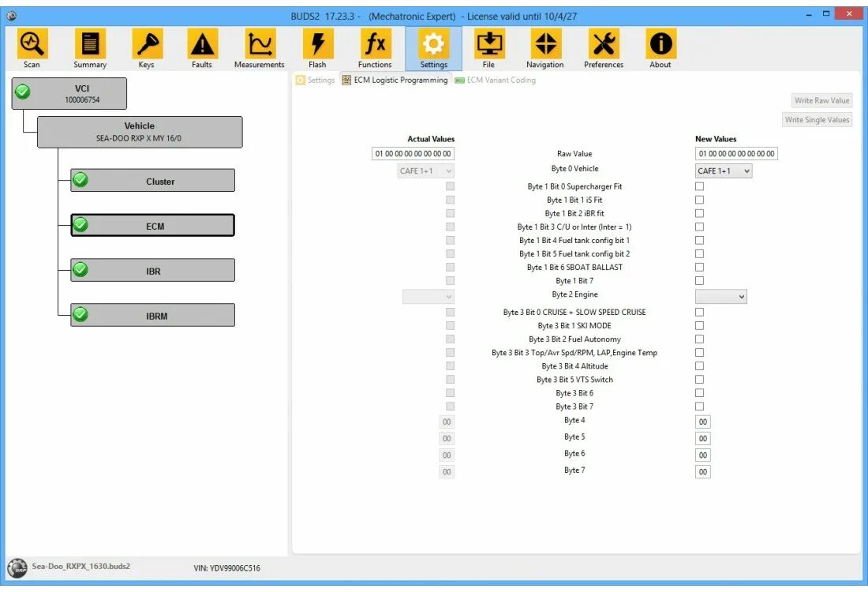
Task: Select the IBR module node
Action: click(153, 270)
